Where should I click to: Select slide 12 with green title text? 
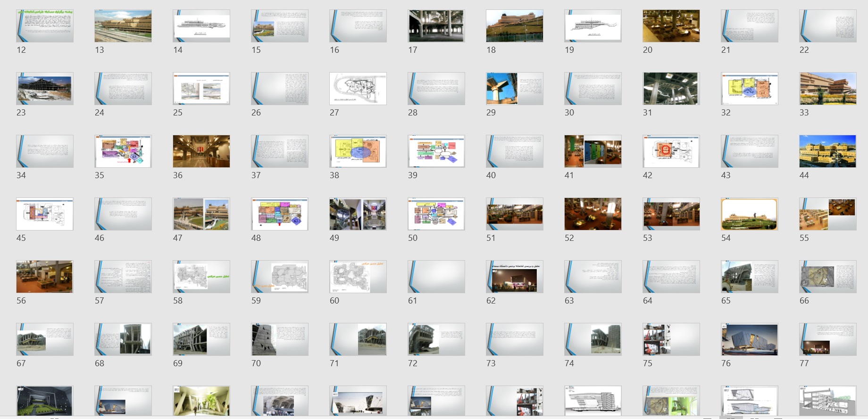[x=45, y=26]
